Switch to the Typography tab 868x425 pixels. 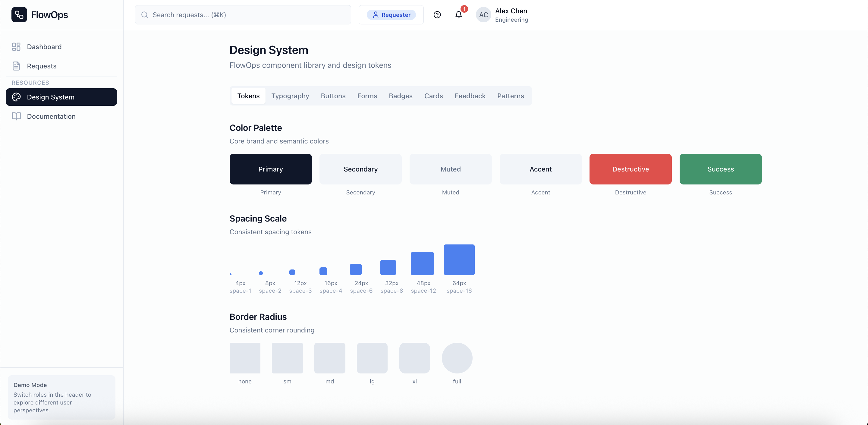click(x=290, y=96)
